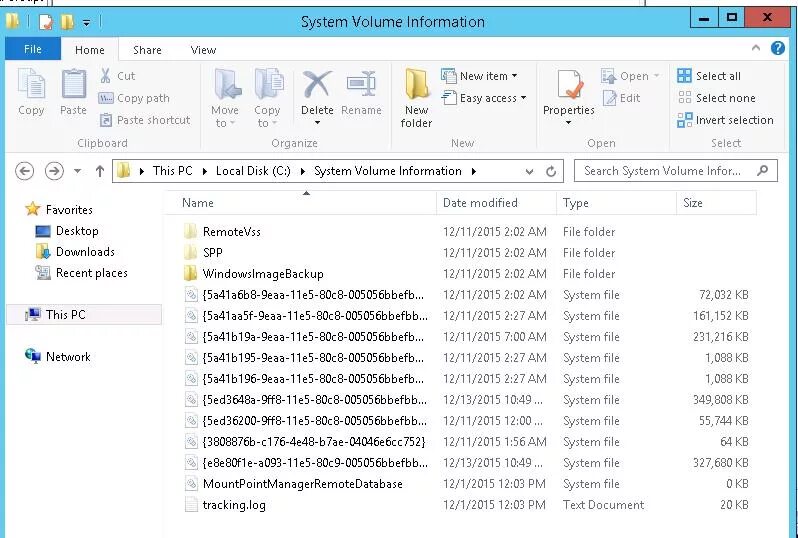
Task: Select Recent places in navigation pane
Action: (81, 273)
